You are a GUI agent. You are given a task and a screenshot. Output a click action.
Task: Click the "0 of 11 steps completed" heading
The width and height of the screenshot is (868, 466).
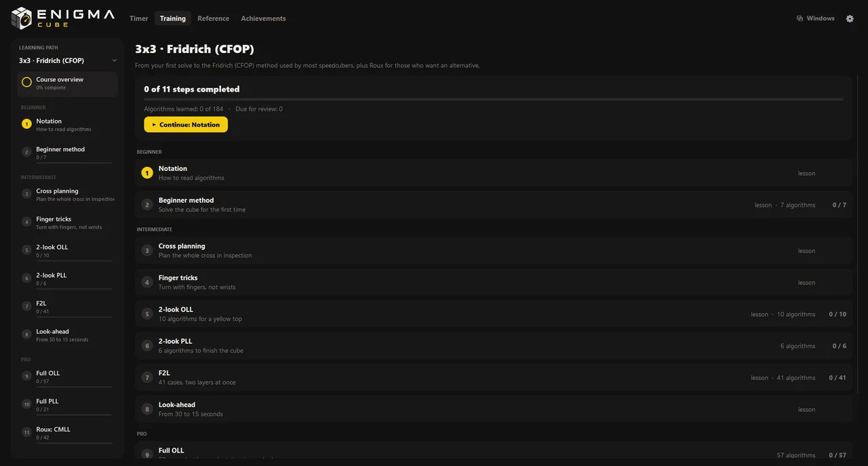click(x=192, y=89)
